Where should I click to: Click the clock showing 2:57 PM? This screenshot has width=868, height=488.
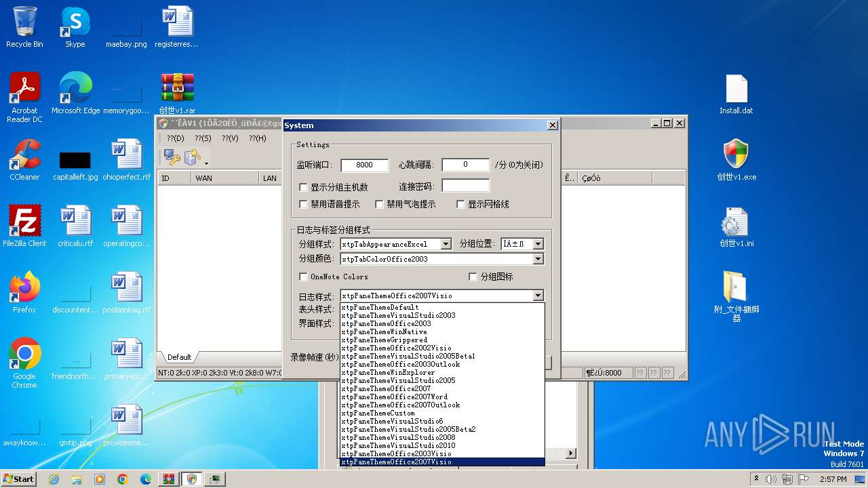point(833,479)
